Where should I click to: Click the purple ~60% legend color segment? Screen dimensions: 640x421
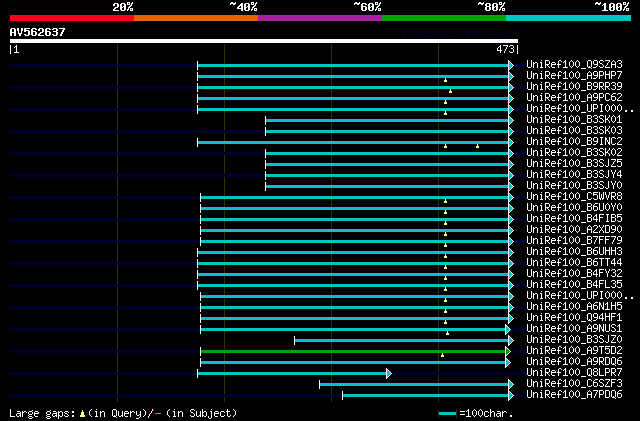point(320,18)
